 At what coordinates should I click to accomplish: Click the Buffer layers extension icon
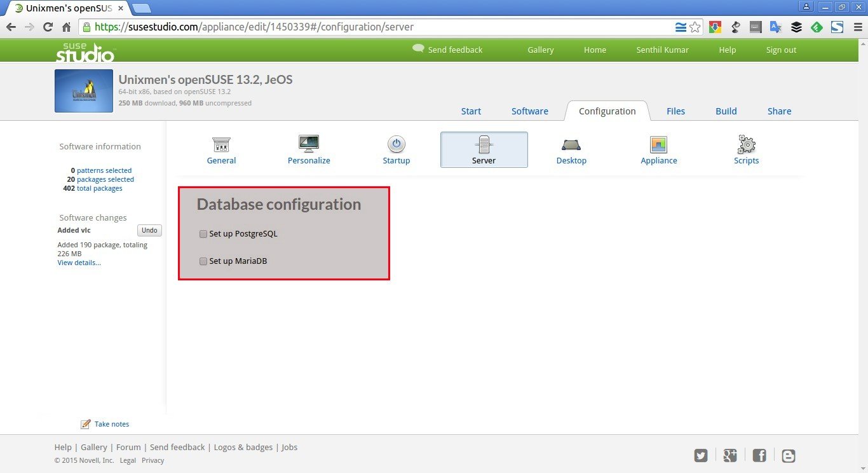[x=796, y=27]
